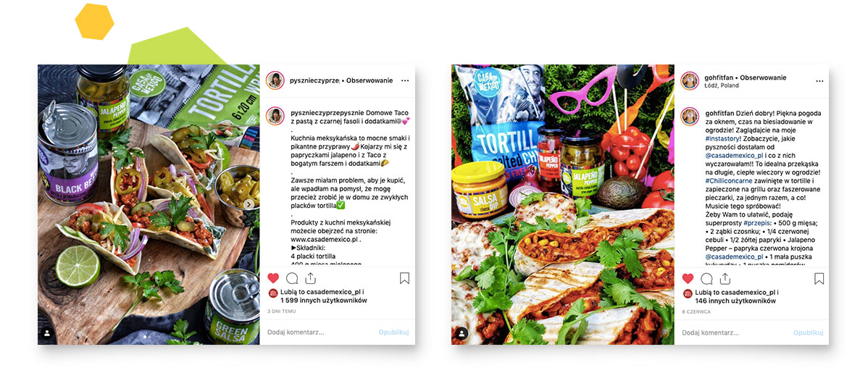
Task: Open comments on the taco post
Action: (x=292, y=278)
